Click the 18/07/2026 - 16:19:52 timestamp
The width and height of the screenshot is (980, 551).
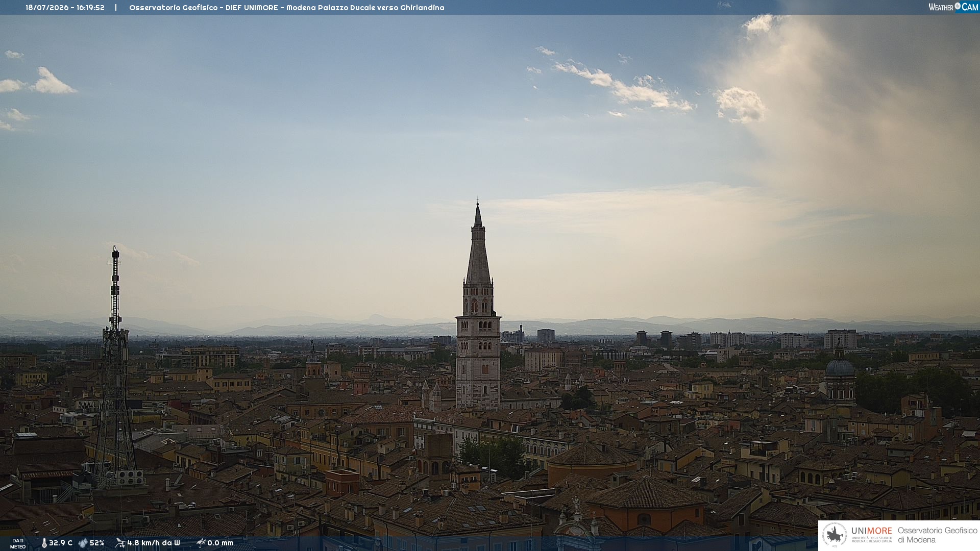(65, 8)
